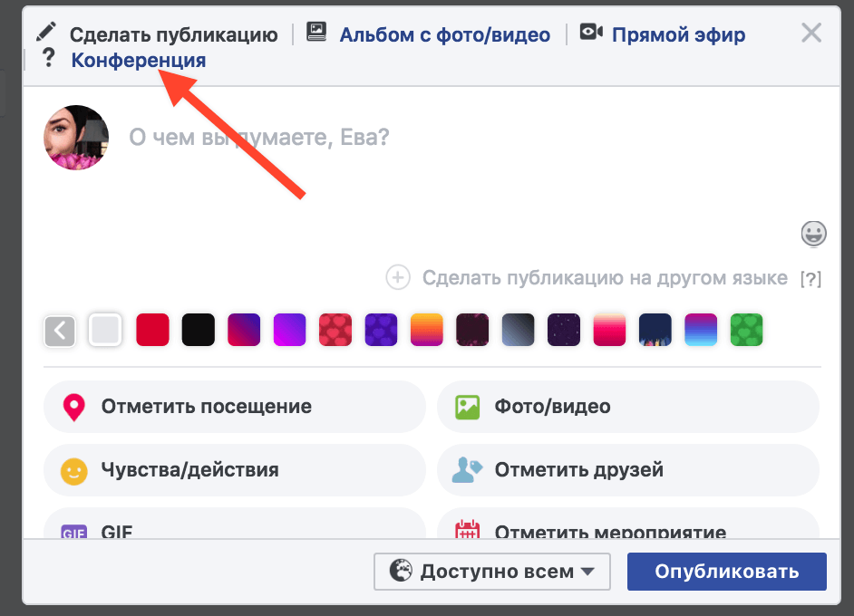Select the red hearts pattern background
This screenshot has width=854, height=616.
point(335,329)
